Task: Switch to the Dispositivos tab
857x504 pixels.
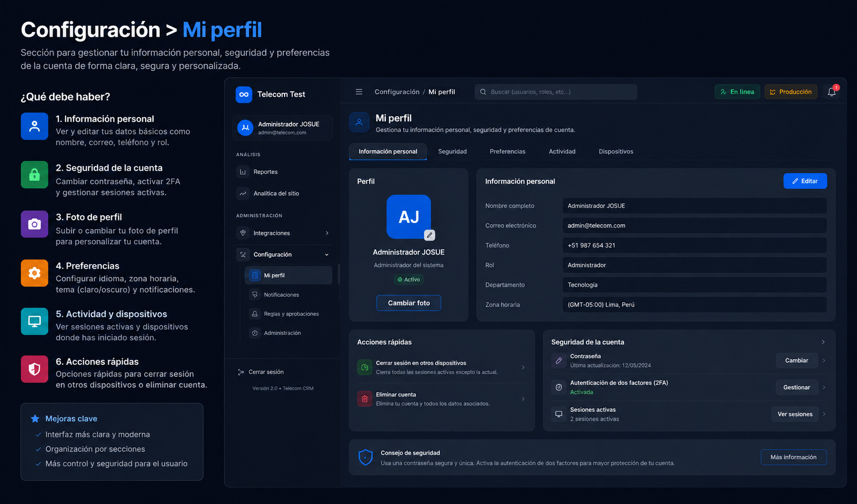Action: pyautogui.click(x=616, y=151)
